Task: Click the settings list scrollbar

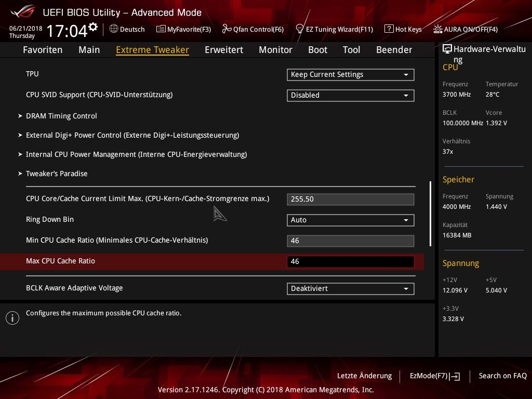Action: (430, 214)
